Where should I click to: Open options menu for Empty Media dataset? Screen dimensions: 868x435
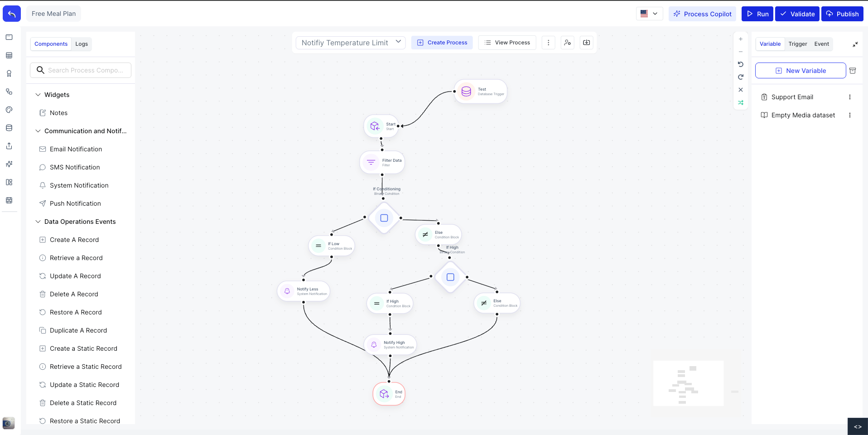[x=850, y=115]
